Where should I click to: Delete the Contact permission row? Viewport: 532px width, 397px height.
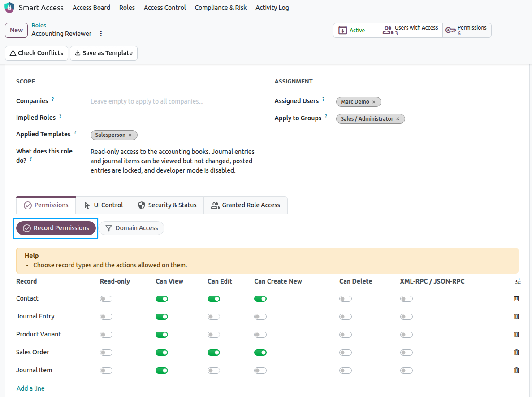pos(516,298)
